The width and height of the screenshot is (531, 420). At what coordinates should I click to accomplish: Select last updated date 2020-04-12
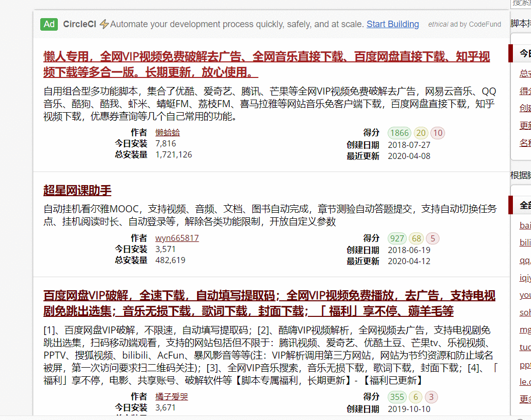[409, 262]
